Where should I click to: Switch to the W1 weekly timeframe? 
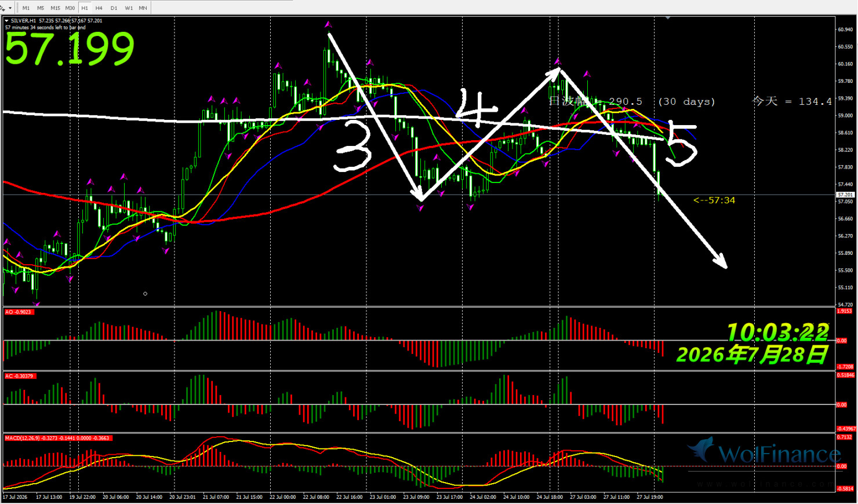[x=129, y=8]
